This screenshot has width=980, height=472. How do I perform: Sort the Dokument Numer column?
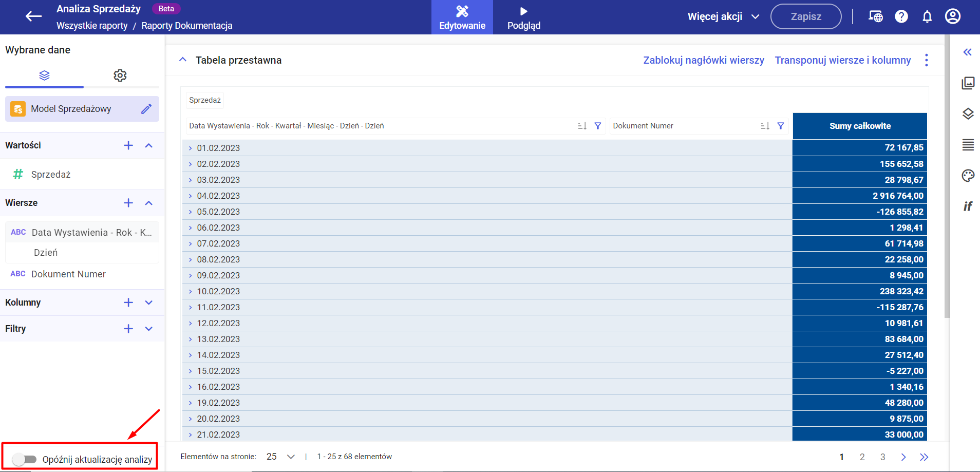coord(765,126)
